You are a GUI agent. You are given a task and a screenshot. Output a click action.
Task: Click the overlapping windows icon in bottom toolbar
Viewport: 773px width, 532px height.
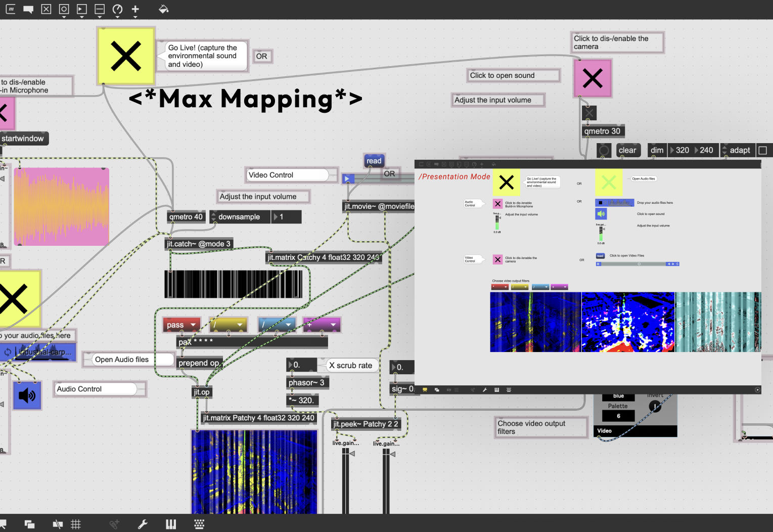pyautogui.click(x=30, y=524)
